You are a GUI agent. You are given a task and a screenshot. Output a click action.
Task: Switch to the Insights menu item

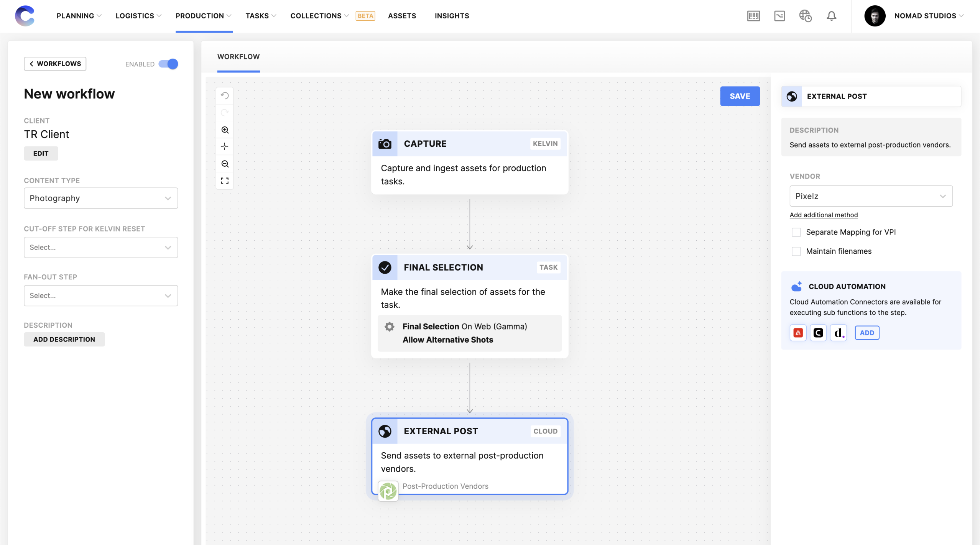tap(451, 16)
